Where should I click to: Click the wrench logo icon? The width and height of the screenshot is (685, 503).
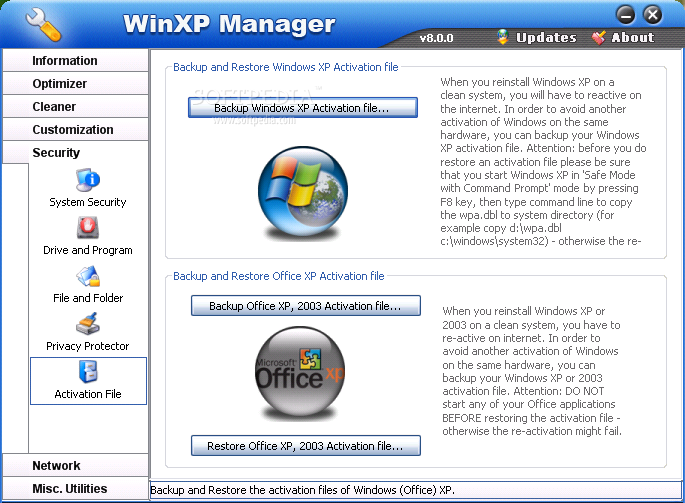coord(43,25)
